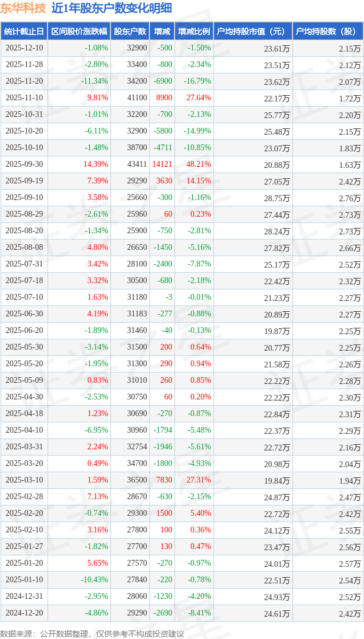Click the 28.75万 market value cell

tap(253, 198)
